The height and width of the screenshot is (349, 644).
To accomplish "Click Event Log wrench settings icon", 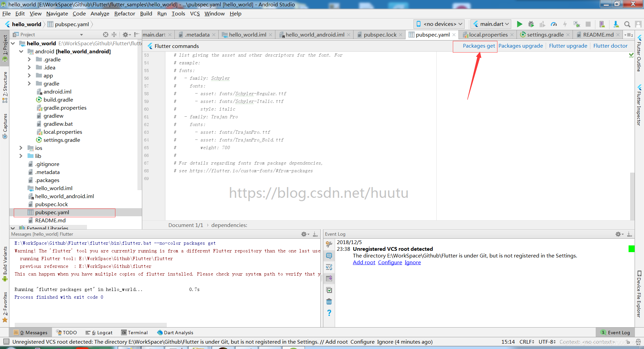I will point(329,244).
